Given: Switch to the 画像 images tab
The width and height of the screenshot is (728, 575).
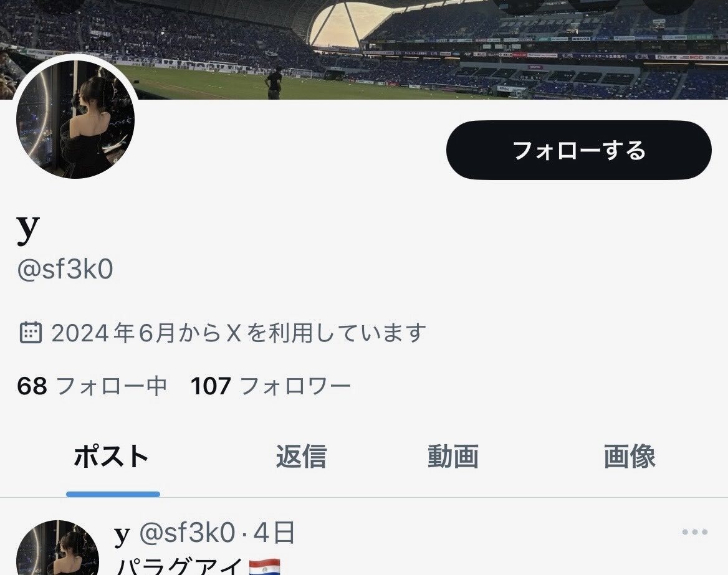Looking at the screenshot, I should (x=630, y=456).
